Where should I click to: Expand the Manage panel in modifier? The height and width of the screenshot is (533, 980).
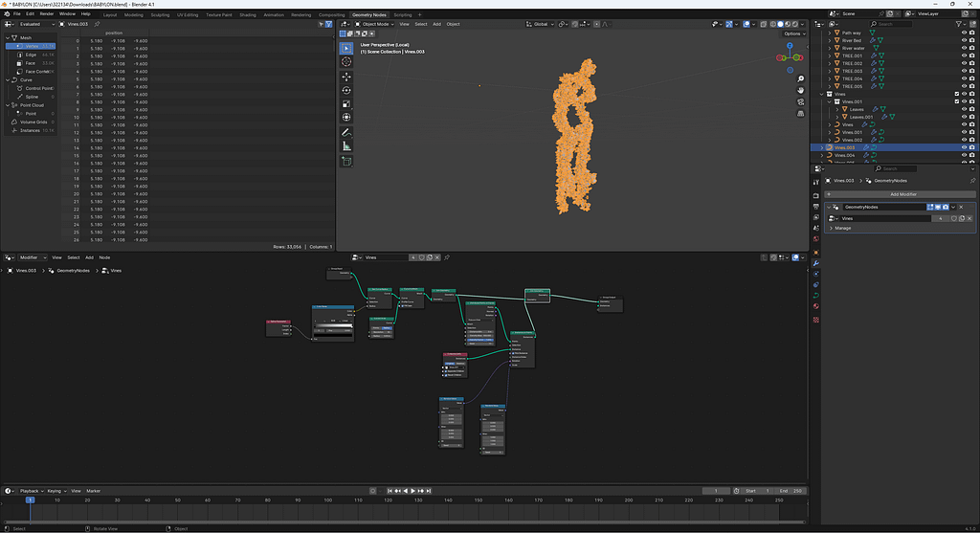(832, 228)
